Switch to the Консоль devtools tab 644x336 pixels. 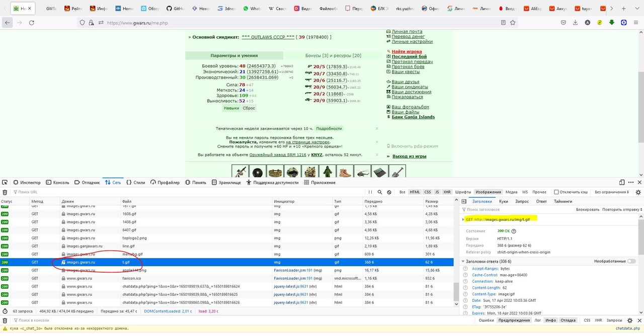58,183
